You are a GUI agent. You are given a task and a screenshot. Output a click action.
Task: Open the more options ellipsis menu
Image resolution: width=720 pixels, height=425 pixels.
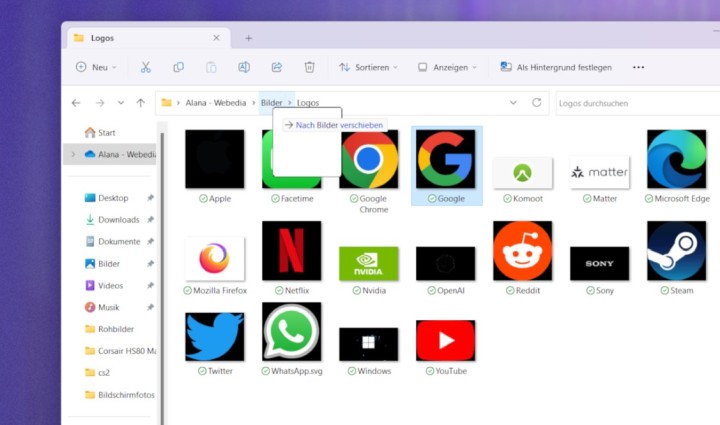pyautogui.click(x=638, y=67)
